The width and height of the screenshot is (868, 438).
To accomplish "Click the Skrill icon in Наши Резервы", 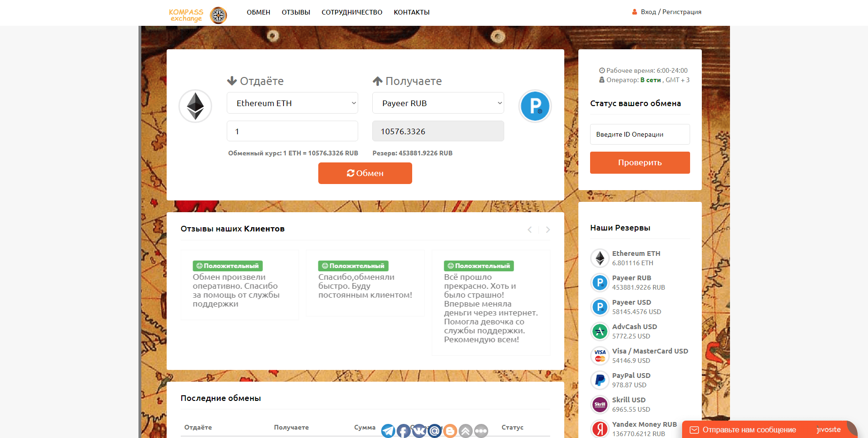I will click(599, 404).
